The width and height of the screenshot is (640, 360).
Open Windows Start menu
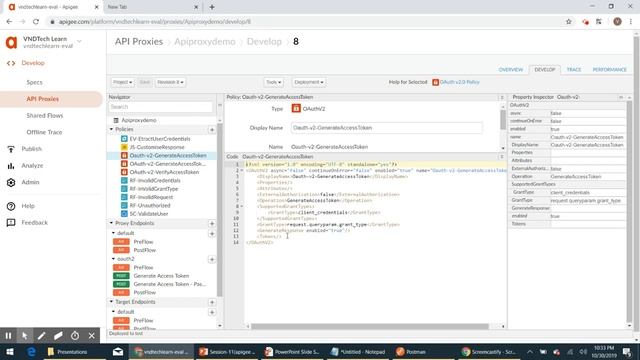10,352
